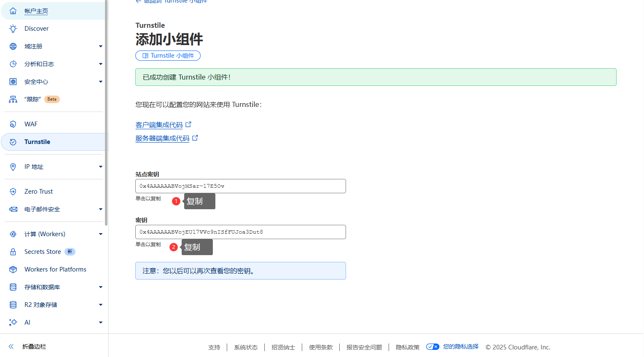The width and height of the screenshot is (644, 357).
Task: Click the WAF shield icon
Action: [x=13, y=124]
